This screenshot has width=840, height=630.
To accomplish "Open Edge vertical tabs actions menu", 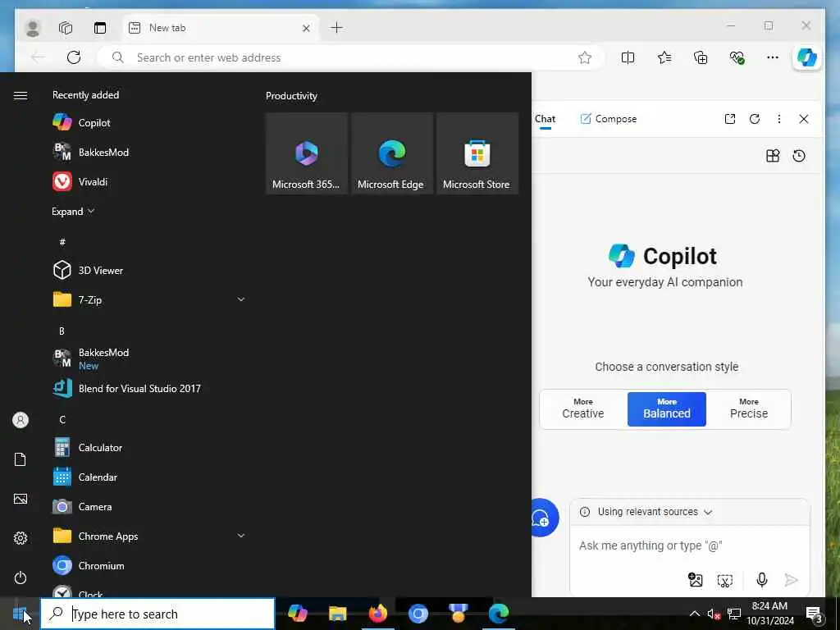I will pos(100,28).
